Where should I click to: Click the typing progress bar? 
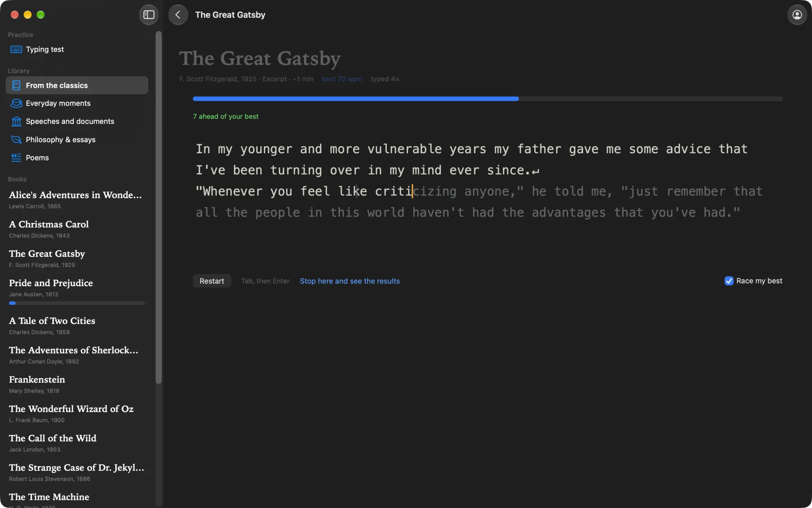click(487, 99)
